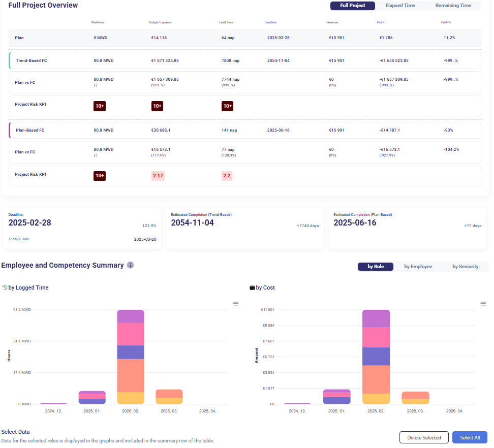494x448 pixels.
Task: Click the Trend-Based FC row in the overview table
Action: coord(245,60)
